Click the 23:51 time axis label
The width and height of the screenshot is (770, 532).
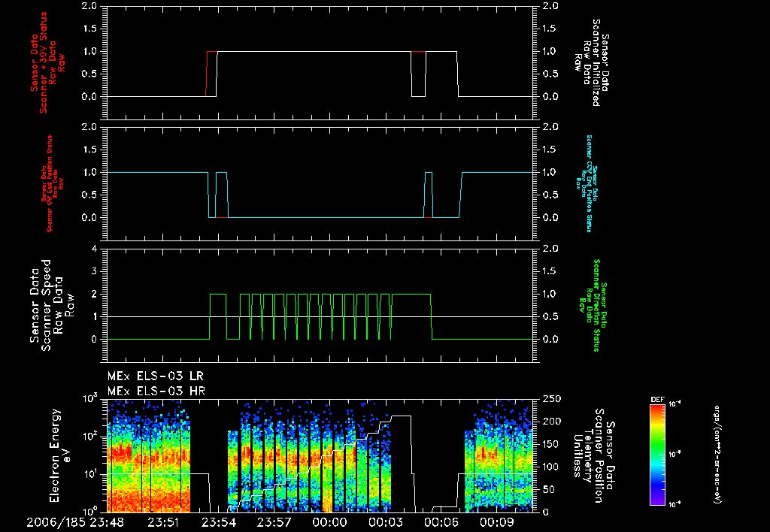(x=163, y=522)
